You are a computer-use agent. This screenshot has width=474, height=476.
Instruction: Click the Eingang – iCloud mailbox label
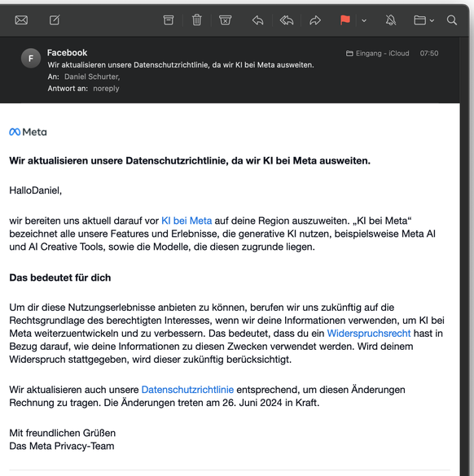click(378, 54)
